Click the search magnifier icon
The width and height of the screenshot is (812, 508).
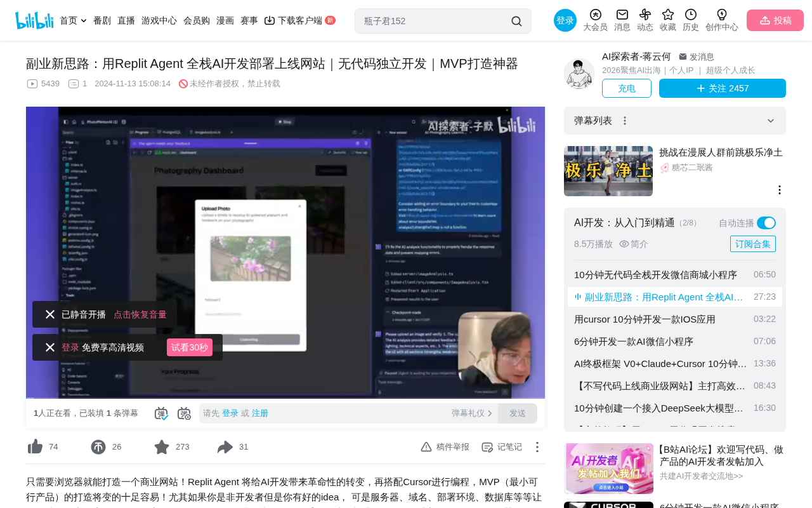coord(516,21)
